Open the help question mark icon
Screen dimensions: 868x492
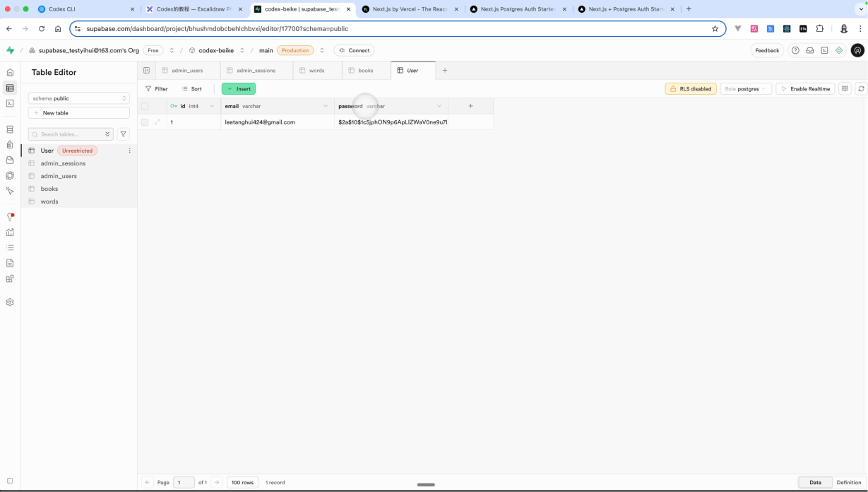point(795,50)
